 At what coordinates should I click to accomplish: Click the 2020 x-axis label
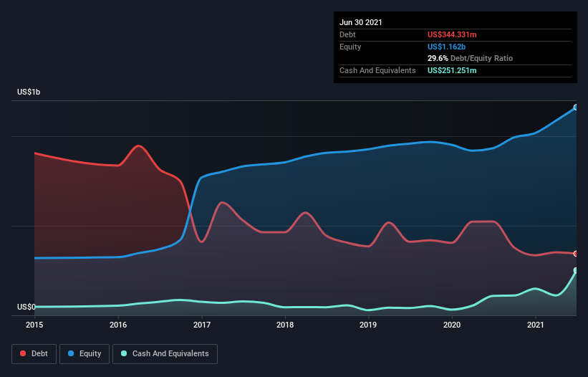pos(452,325)
